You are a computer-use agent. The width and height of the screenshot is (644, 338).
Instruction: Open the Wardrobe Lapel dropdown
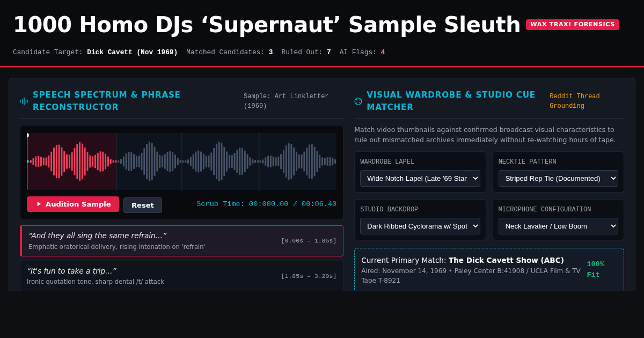pyautogui.click(x=420, y=178)
